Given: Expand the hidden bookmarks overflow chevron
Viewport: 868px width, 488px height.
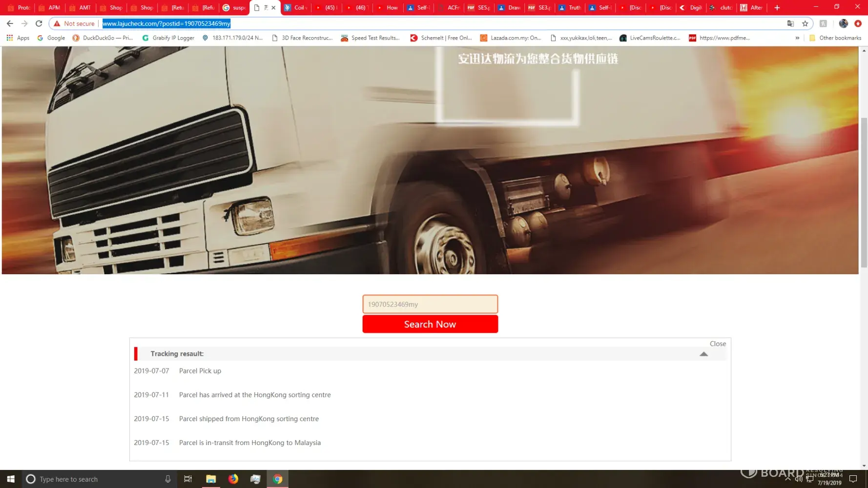Looking at the screenshot, I should (797, 38).
